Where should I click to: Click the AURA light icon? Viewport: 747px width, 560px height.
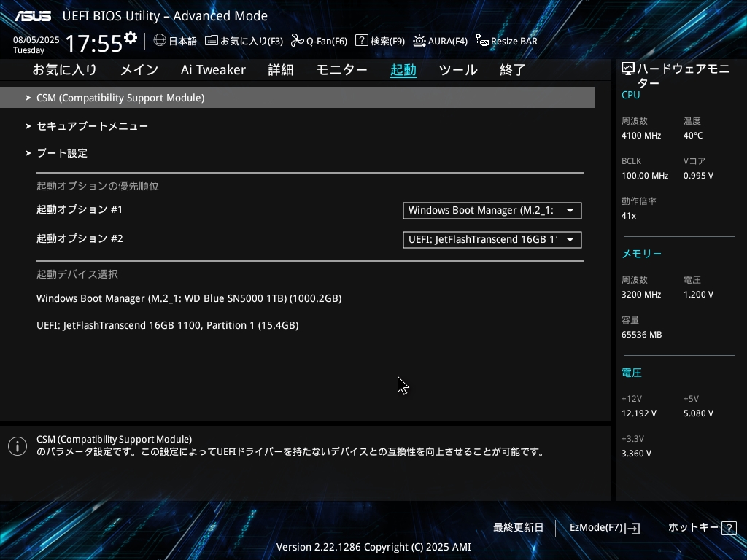[x=419, y=41]
